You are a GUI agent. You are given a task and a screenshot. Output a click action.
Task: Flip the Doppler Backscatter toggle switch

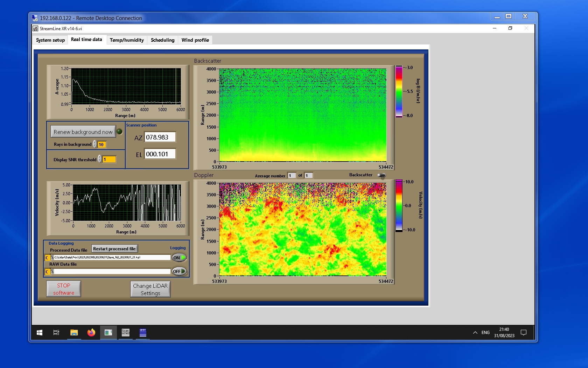381,175
